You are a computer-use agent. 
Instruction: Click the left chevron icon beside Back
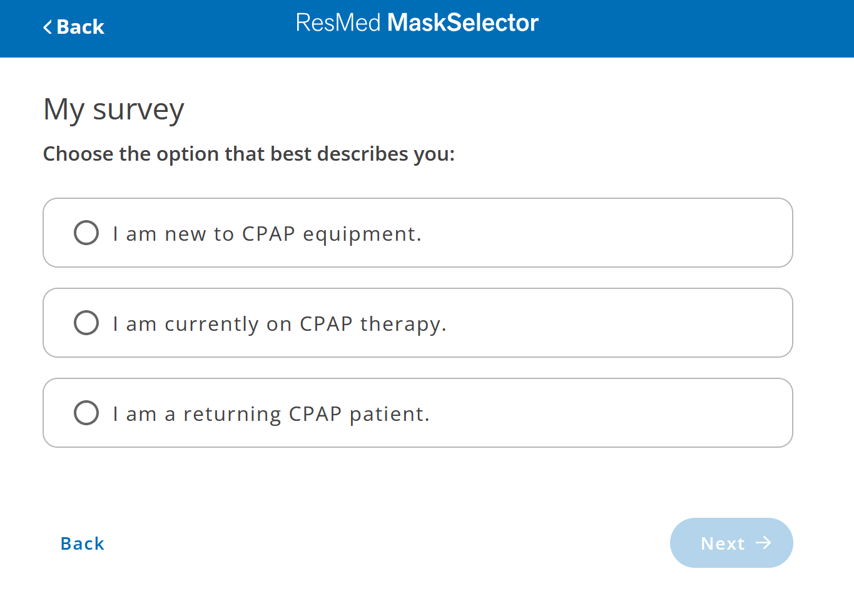pos(46,27)
